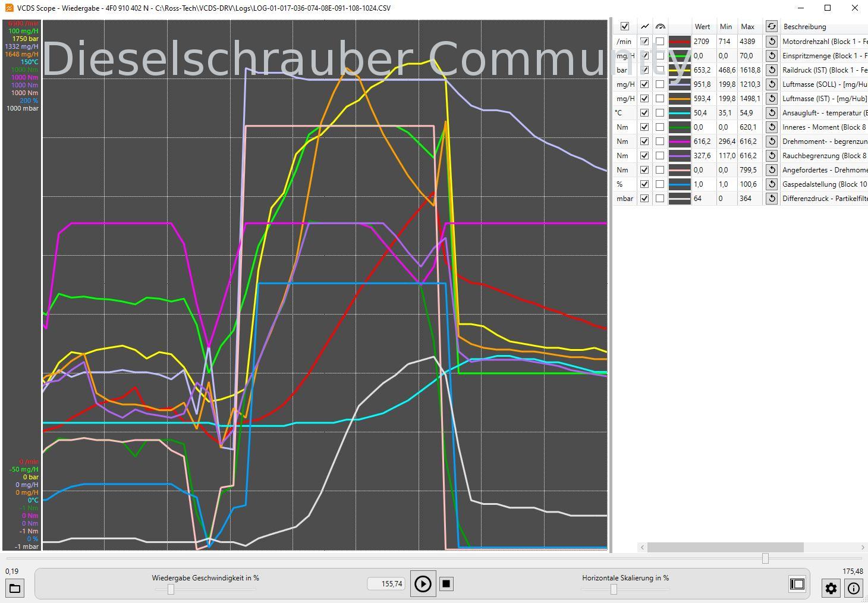
Task: Click the Wert column header
Action: click(702, 27)
